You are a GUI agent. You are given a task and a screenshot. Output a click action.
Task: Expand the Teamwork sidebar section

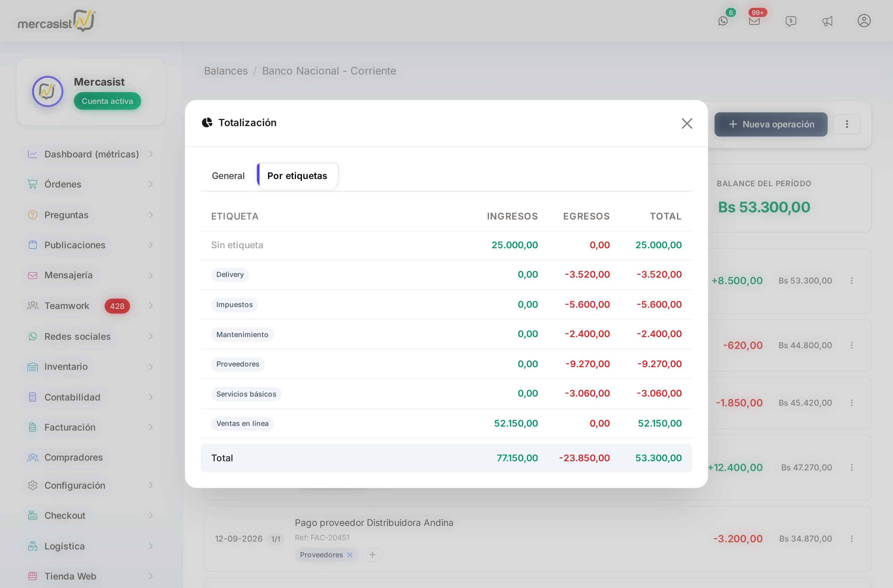(91, 306)
